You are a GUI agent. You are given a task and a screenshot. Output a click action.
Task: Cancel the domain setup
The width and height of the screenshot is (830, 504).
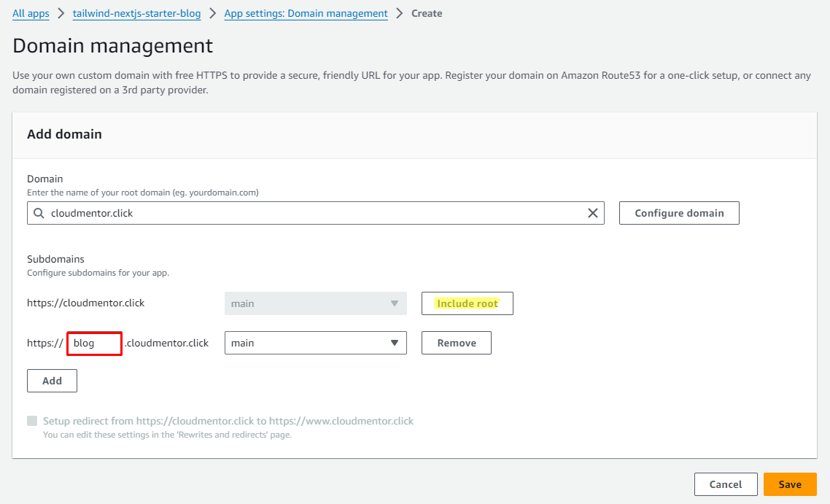[725, 484]
